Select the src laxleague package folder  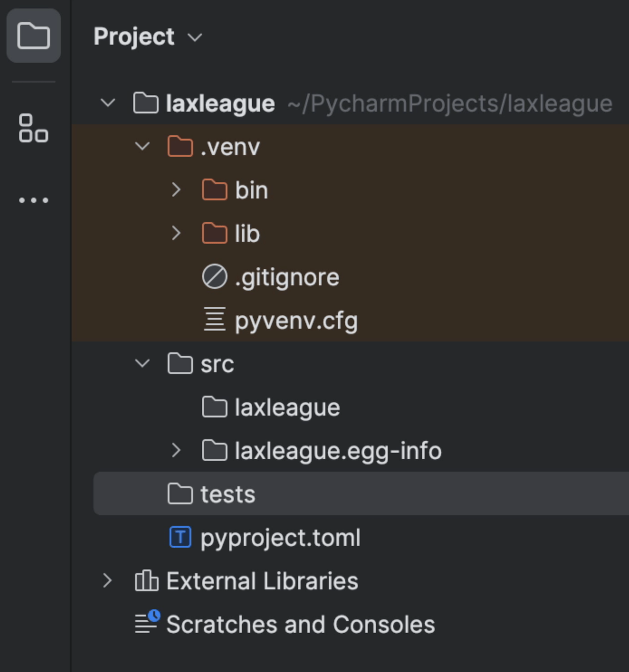click(x=287, y=407)
